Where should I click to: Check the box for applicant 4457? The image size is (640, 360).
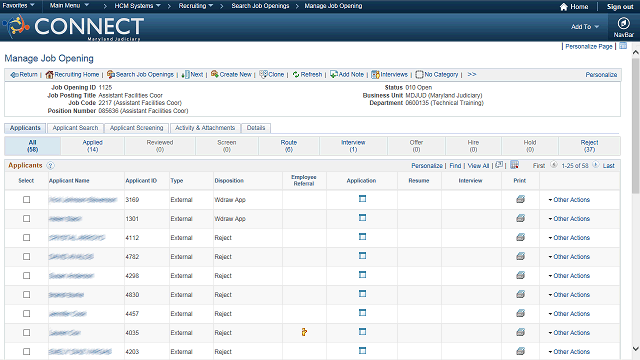[x=27, y=313]
